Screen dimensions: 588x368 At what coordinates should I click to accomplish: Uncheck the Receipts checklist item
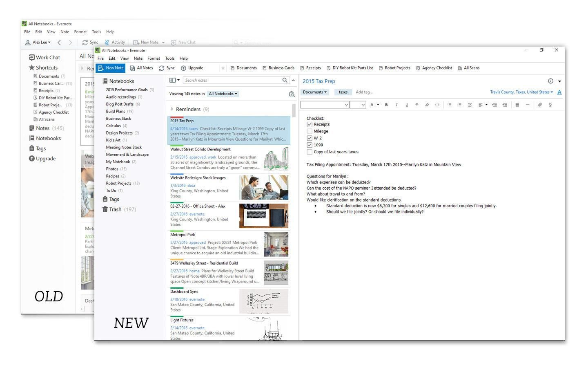click(x=310, y=124)
